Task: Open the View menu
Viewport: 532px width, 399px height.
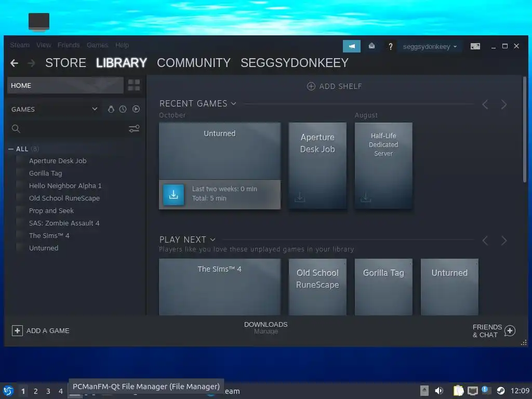Action: click(x=44, y=45)
